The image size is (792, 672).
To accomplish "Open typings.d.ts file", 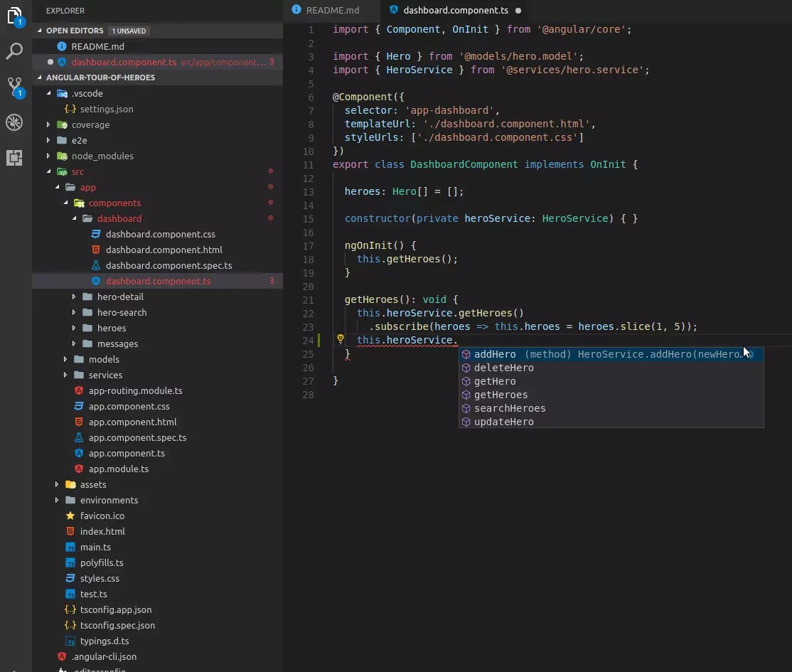I will pyautogui.click(x=158, y=641).
